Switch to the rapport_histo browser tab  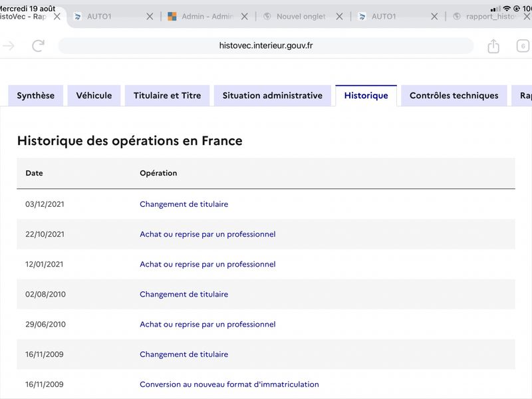pos(490,16)
